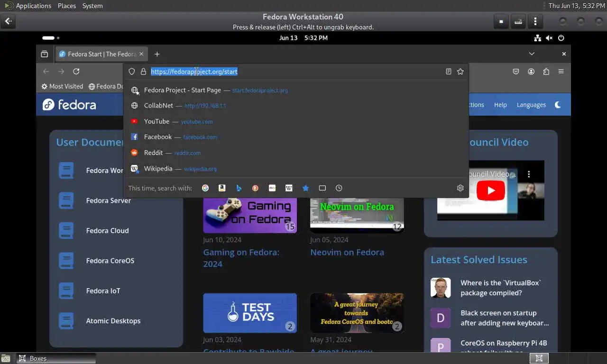
Task: Open VirtualBox package solved issue
Action: 500,288
